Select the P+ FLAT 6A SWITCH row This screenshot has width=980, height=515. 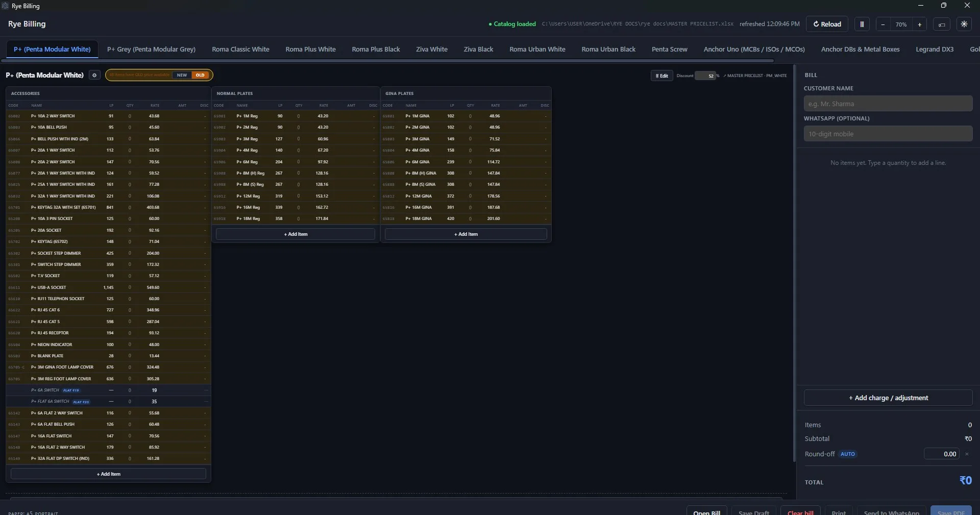click(x=108, y=401)
